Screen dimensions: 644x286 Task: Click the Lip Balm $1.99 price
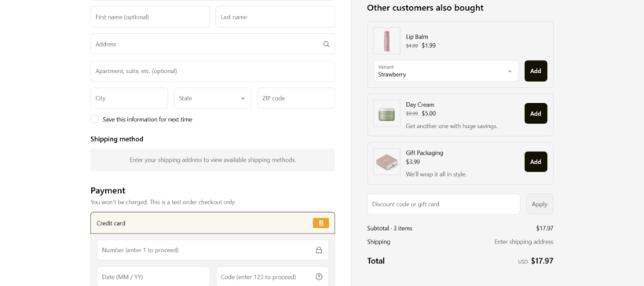[429, 46]
